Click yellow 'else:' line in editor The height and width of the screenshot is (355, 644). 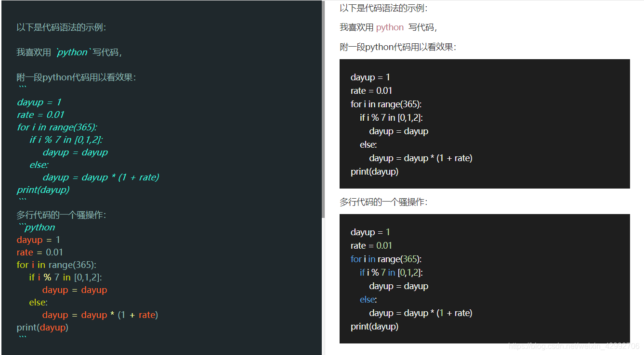click(39, 303)
